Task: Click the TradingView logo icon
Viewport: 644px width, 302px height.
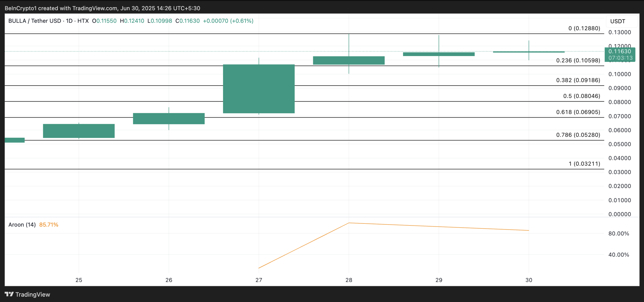Action: (9, 294)
